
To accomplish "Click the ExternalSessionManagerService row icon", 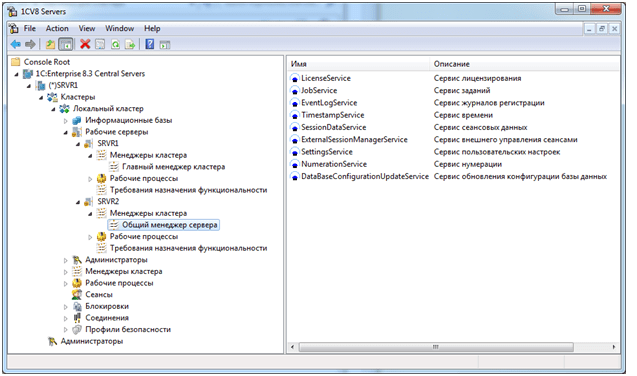I will [x=295, y=140].
